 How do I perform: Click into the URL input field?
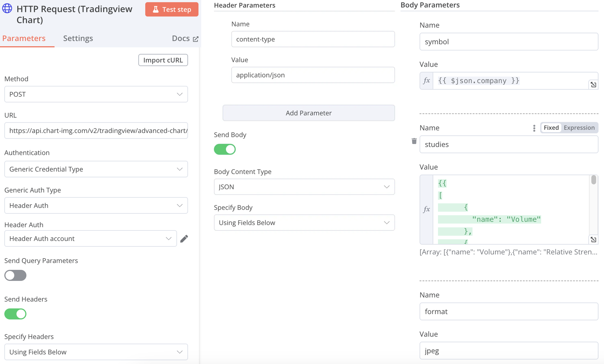click(96, 131)
